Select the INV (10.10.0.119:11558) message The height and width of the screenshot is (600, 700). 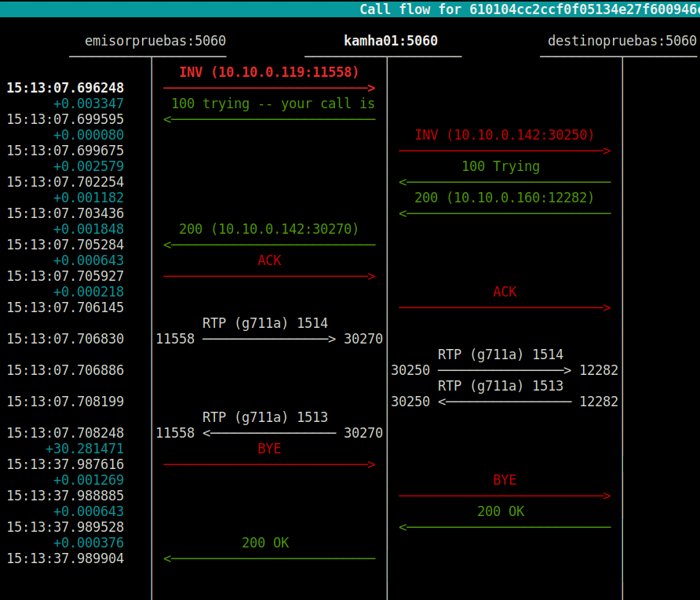tap(269, 72)
